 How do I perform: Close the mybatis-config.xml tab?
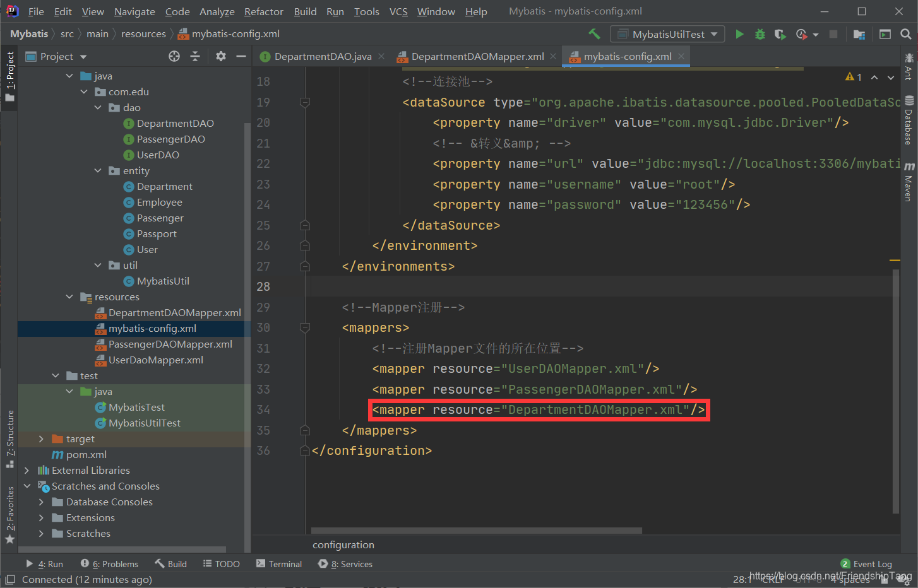click(x=681, y=56)
